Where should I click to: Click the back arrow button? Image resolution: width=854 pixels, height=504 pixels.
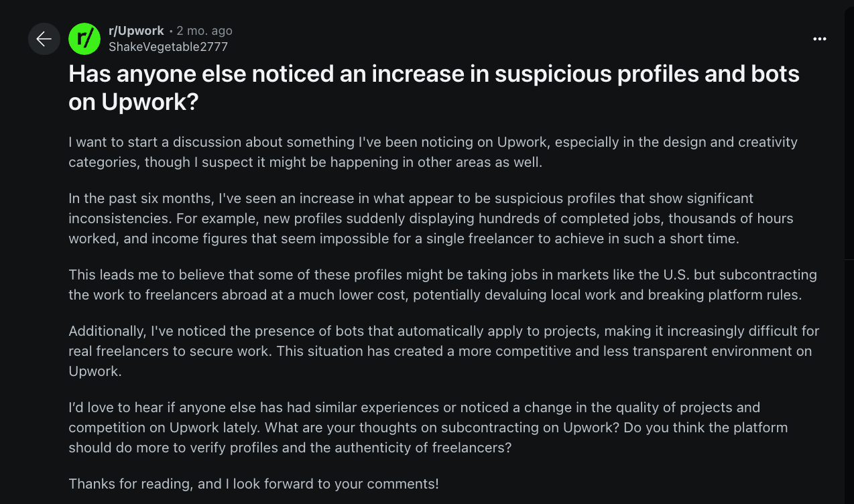coord(44,39)
